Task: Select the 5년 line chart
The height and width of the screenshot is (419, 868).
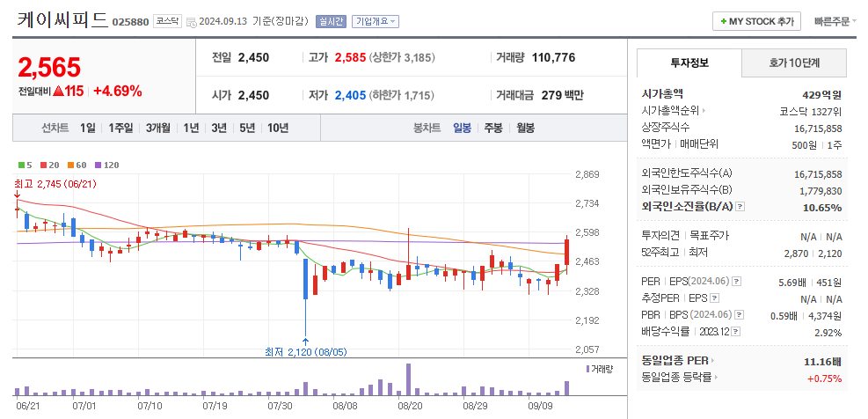Action: click(247, 128)
